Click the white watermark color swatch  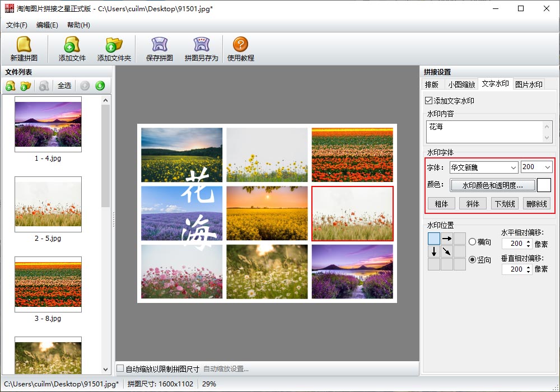544,185
